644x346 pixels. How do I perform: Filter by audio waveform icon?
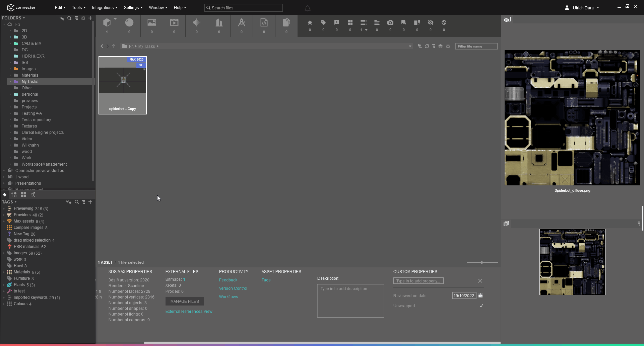point(197,22)
